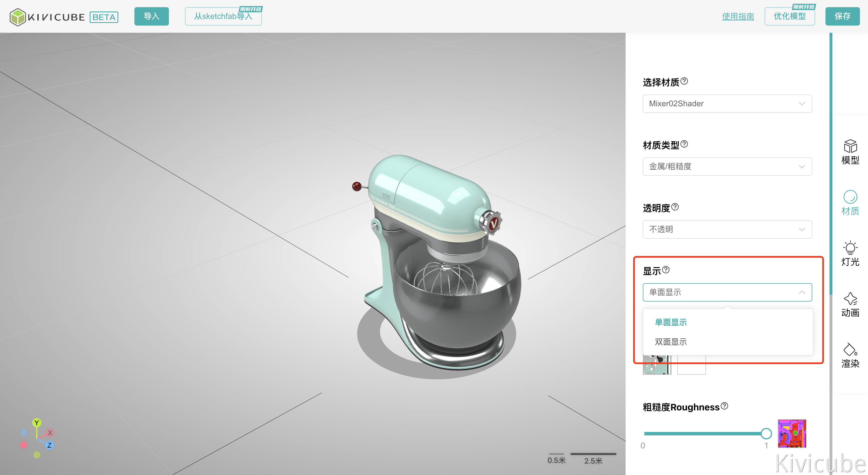Viewport: 868px width, 475px height.
Task: Open the 不透明 transparency dropdown
Action: (x=727, y=229)
